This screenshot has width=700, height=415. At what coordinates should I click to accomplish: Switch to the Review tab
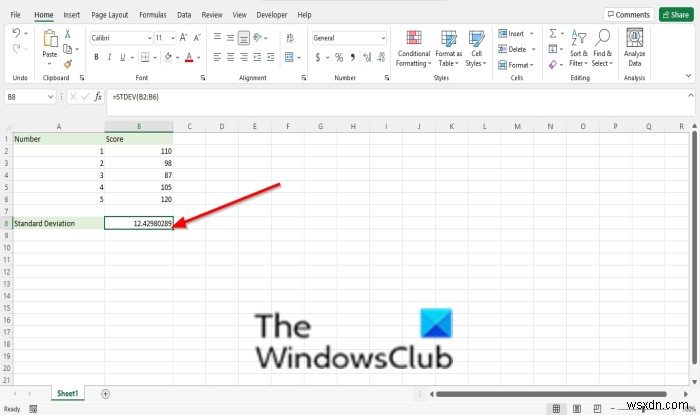212,15
